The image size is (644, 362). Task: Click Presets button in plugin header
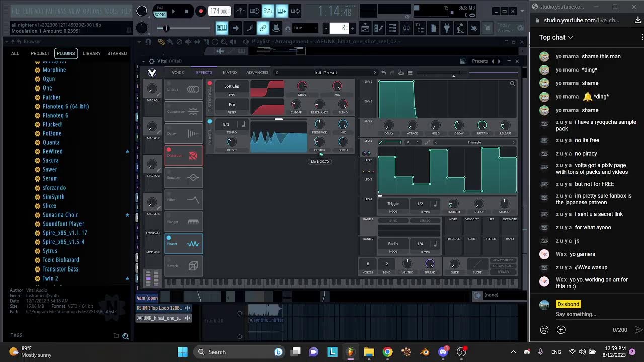tap(479, 61)
